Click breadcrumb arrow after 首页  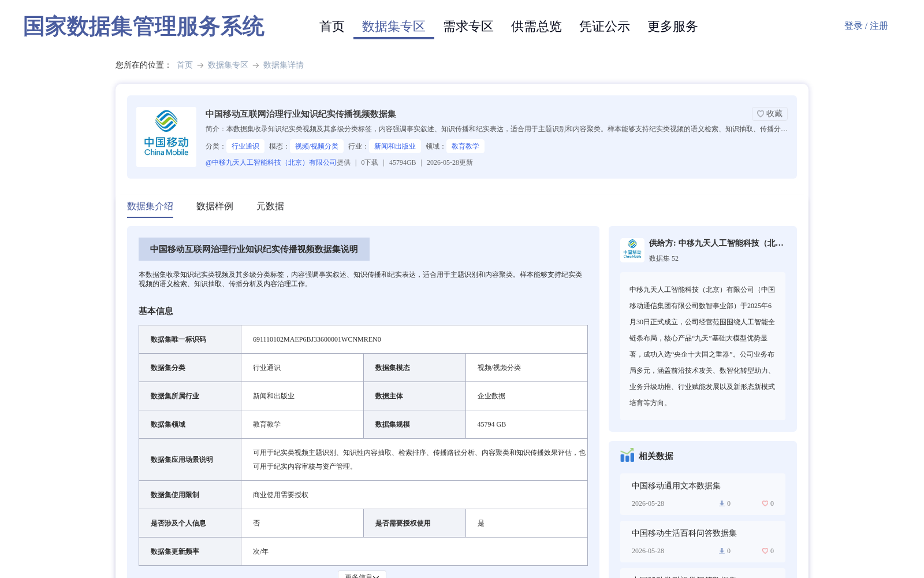(x=200, y=65)
